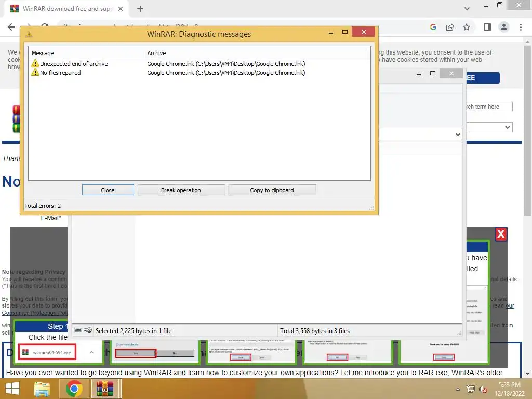The width and height of the screenshot is (532, 399).
Task: Click the Chrome back arrow
Action: point(11,27)
